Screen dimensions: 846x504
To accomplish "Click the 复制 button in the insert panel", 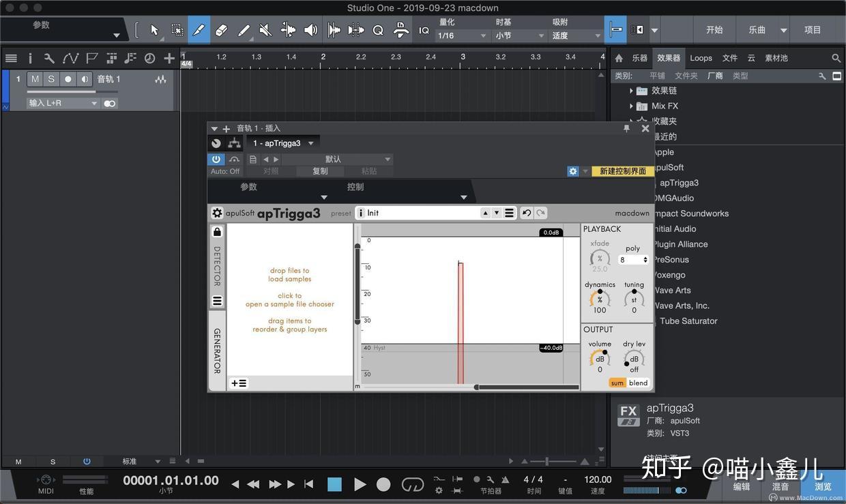I will [320, 171].
